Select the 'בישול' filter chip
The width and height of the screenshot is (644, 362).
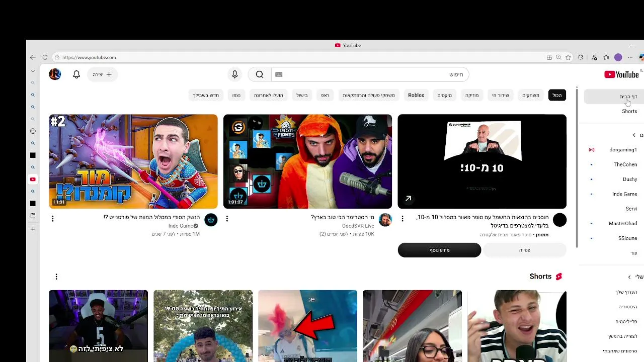click(x=302, y=95)
